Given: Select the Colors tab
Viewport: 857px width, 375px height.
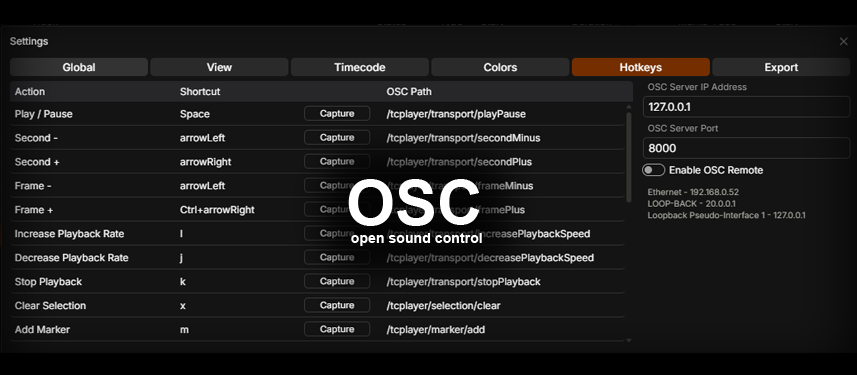Looking at the screenshot, I should tap(500, 67).
